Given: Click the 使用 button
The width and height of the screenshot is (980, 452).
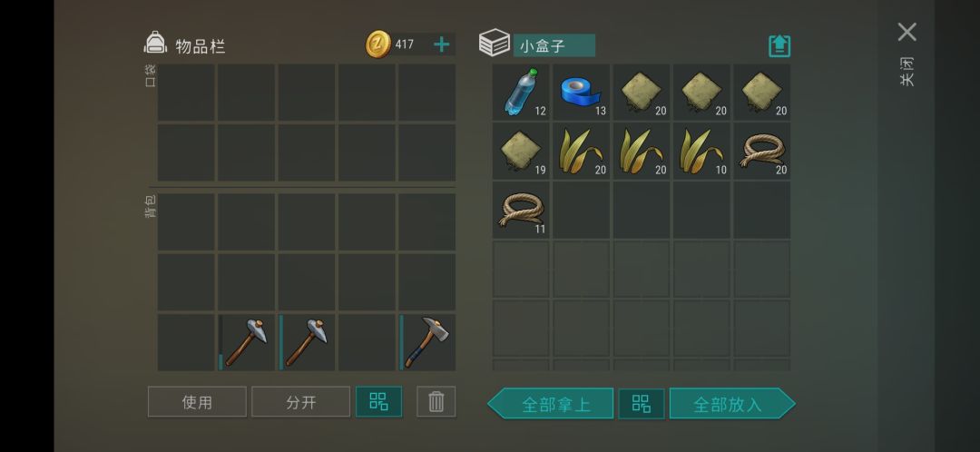Looking at the screenshot, I should coord(197,401).
